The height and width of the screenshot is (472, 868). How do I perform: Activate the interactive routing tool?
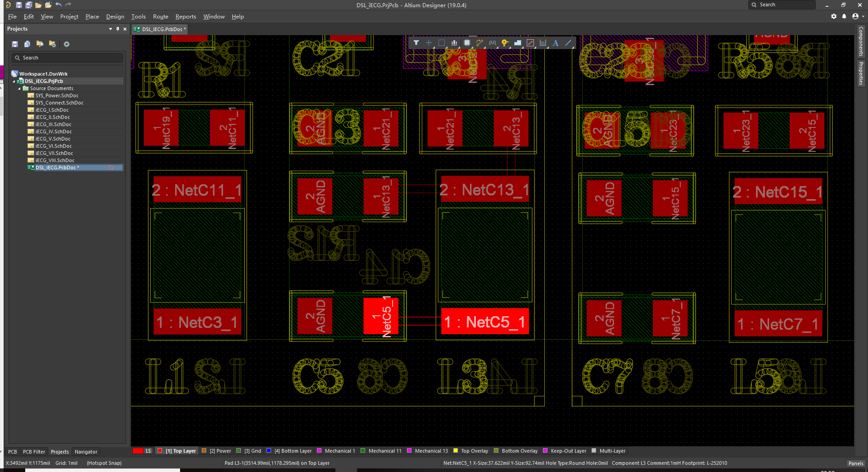479,43
